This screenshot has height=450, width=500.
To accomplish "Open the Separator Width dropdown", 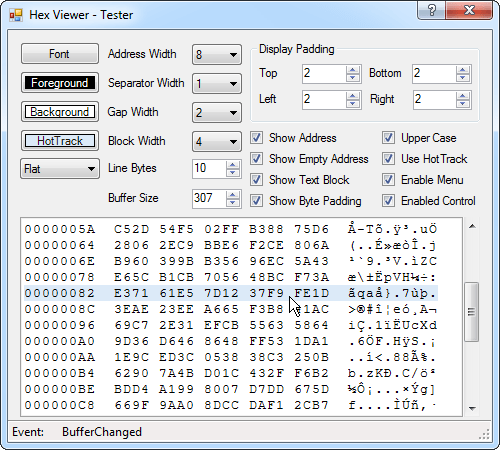I will pos(217,83).
